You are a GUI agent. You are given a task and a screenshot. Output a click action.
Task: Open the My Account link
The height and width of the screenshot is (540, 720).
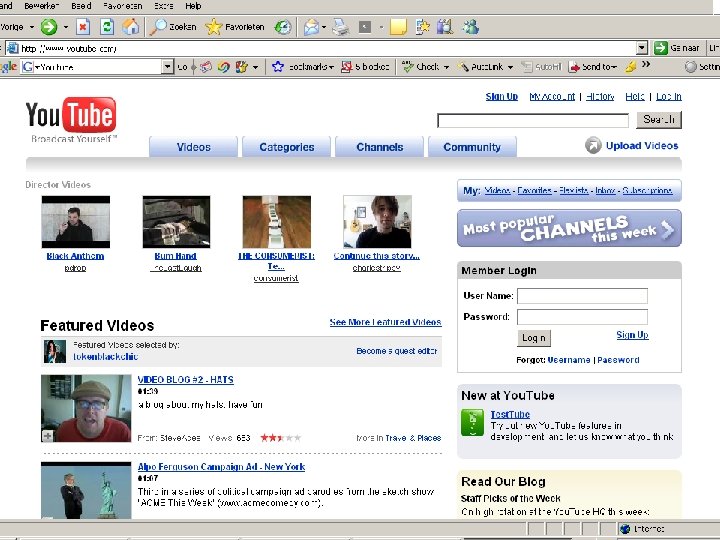[552, 96]
